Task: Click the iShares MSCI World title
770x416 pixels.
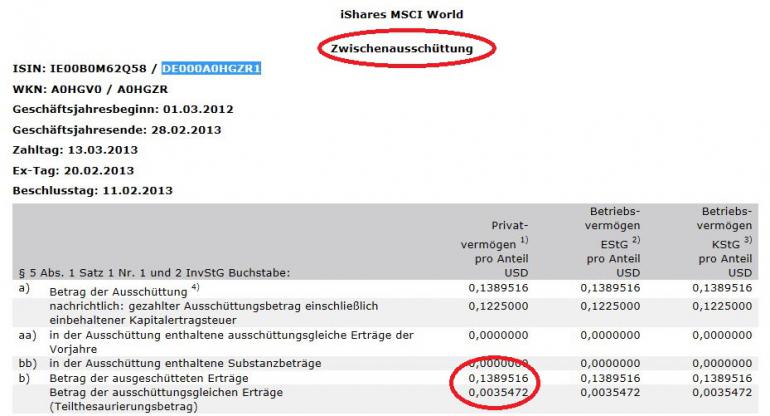Action: point(402,14)
